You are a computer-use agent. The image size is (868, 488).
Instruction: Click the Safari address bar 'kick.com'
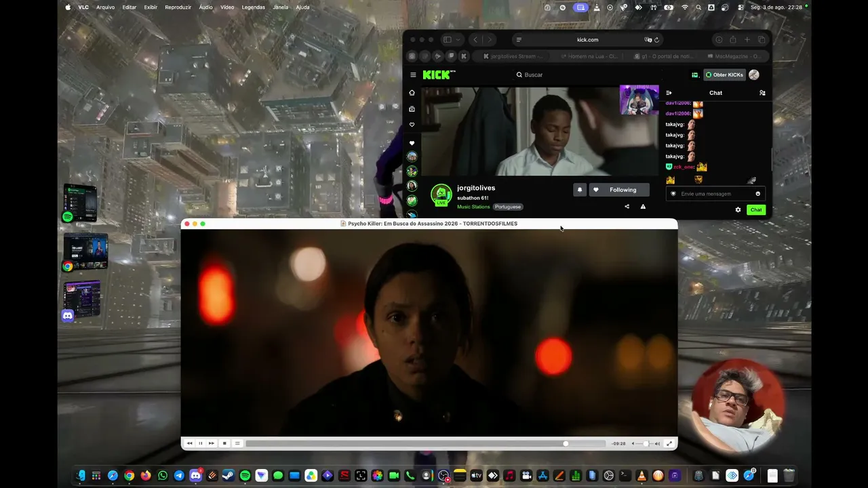[x=587, y=40]
